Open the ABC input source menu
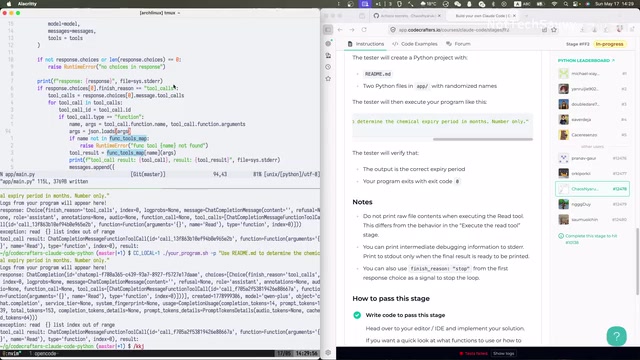The width and height of the screenshot is (640, 360). (522, 4)
